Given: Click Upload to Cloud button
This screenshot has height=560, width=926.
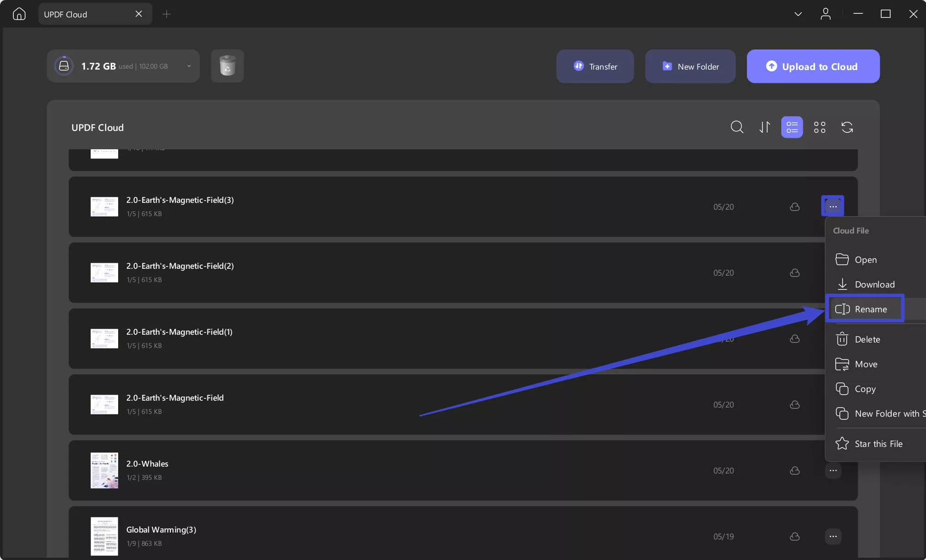Looking at the screenshot, I should tap(813, 66).
